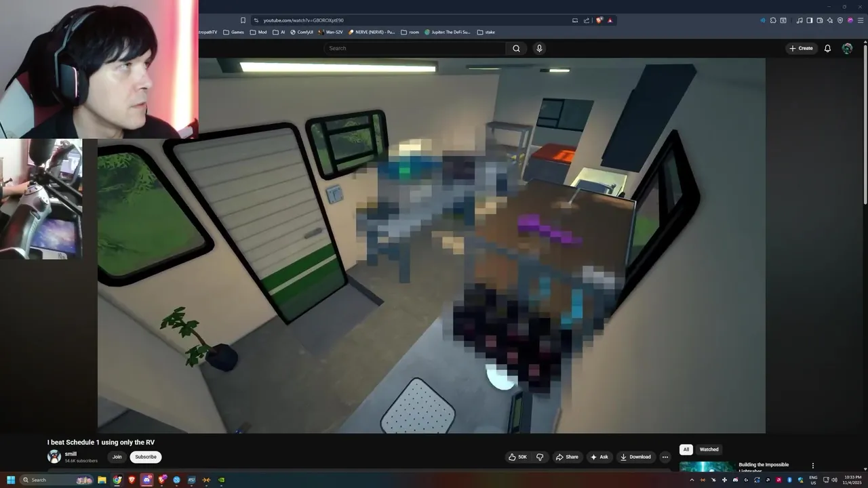Select the Watched filter chip
Viewport: 868px width, 488px height.
709,449
